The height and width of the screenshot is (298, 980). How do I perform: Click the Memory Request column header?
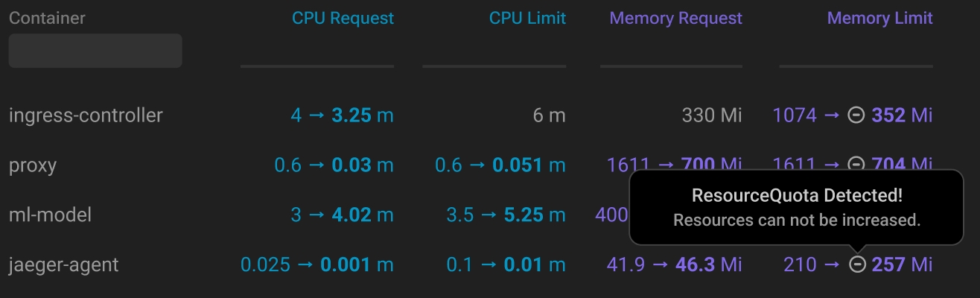[675, 18]
